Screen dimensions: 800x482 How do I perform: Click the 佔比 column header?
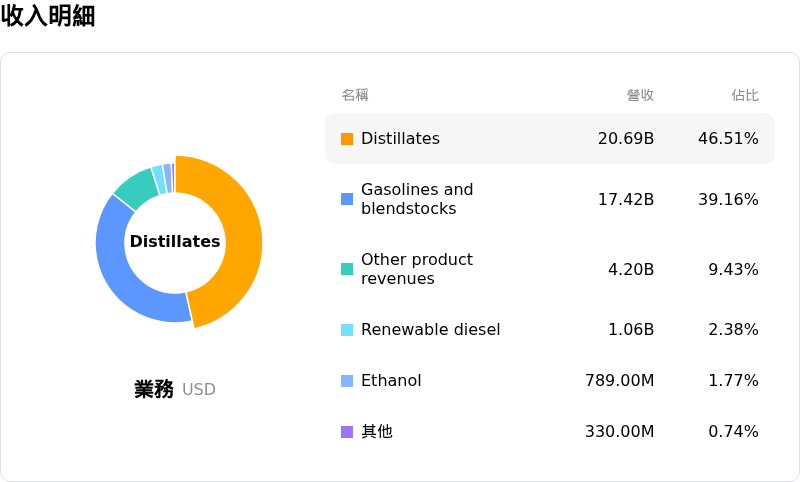coord(745,95)
